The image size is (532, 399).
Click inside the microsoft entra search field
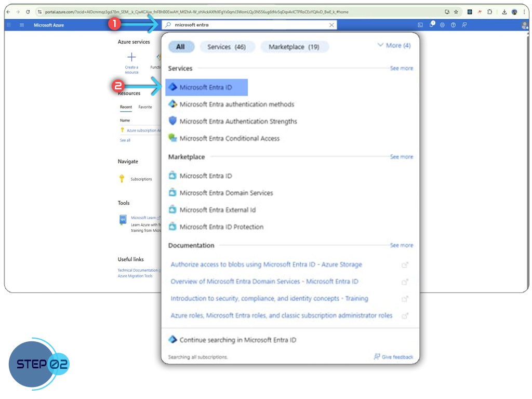[249, 25]
